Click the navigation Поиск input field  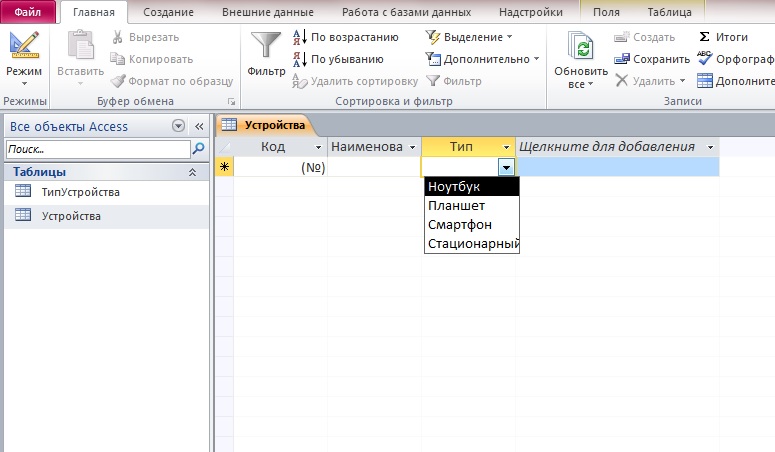pos(98,149)
